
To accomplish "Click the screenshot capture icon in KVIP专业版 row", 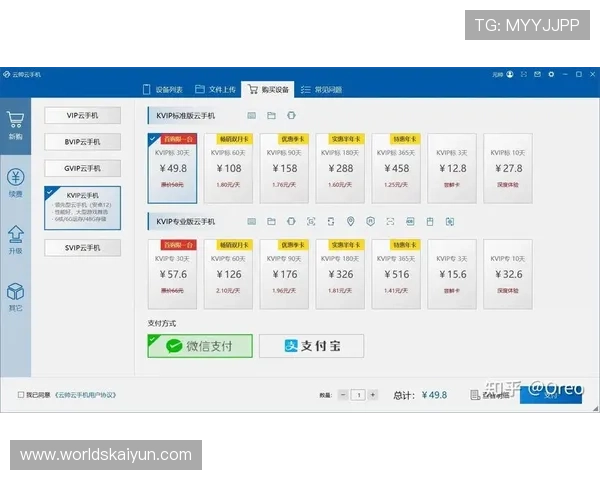I will [311, 221].
